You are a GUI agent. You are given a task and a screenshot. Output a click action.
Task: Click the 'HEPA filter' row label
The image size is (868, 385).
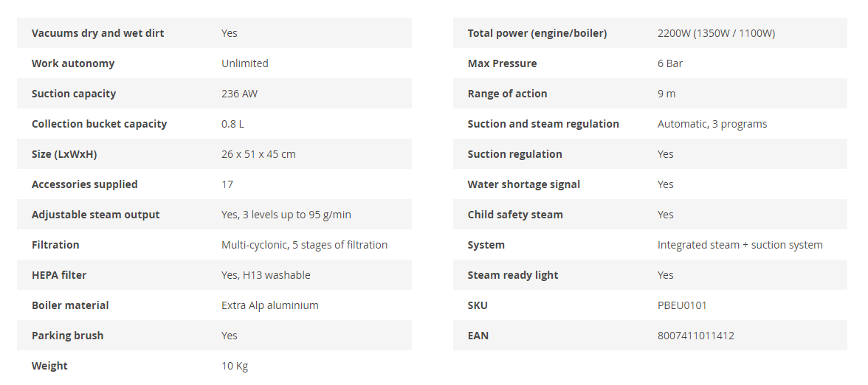[59, 275]
